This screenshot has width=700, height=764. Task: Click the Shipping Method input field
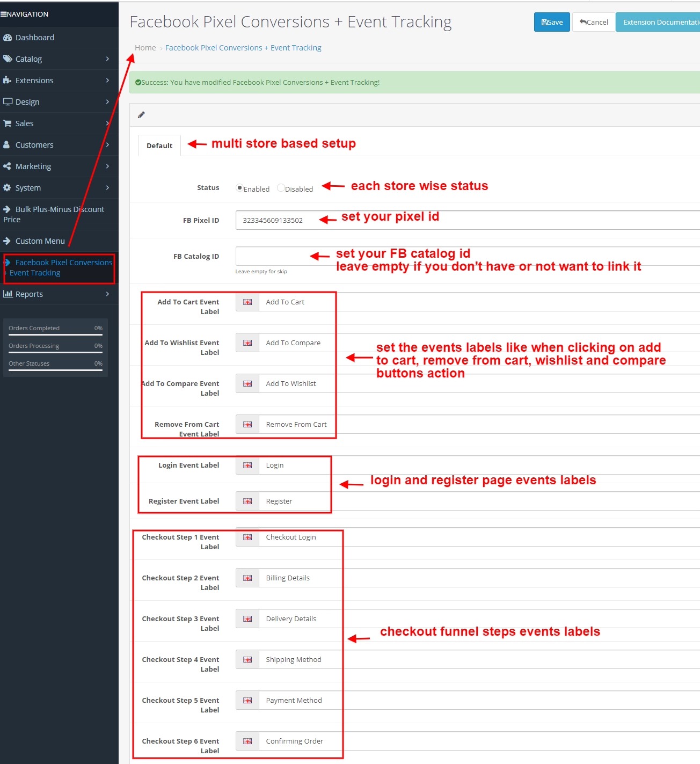tap(479, 660)
